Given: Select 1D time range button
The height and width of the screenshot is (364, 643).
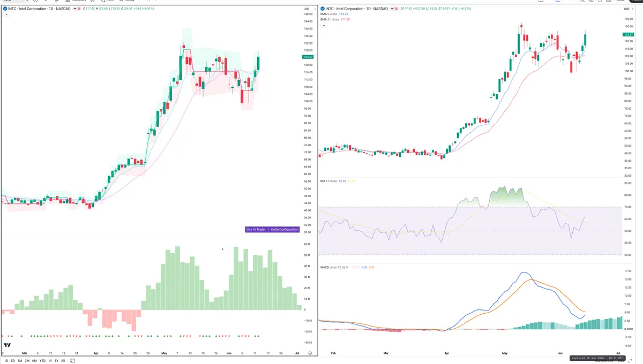Looking at the screenshot, I should point(6,361).
